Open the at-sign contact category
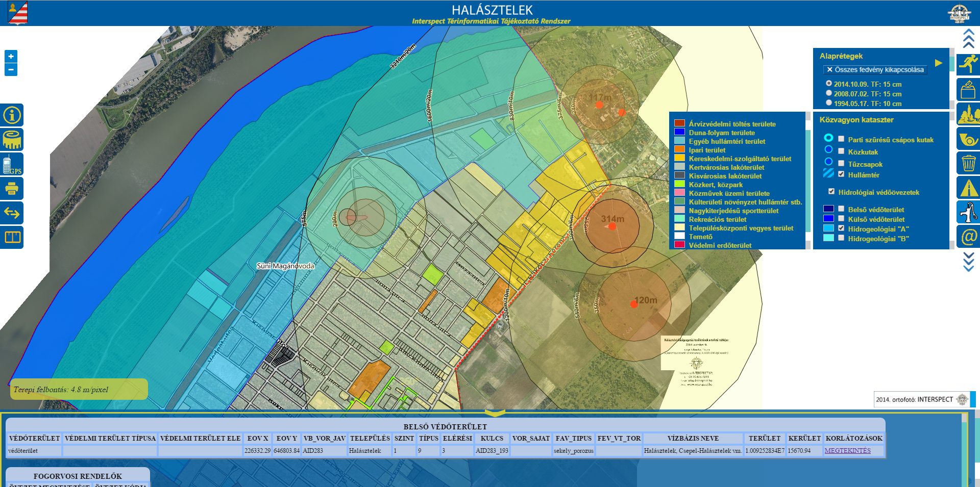Viewport: 980px width, 487px height. pyautogui.click(x=968, y=237)
